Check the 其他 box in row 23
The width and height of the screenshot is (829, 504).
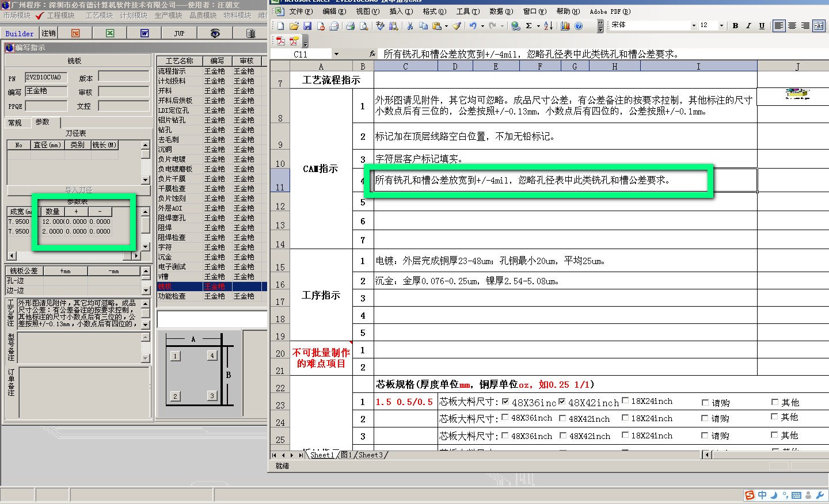tap(775, 402)
